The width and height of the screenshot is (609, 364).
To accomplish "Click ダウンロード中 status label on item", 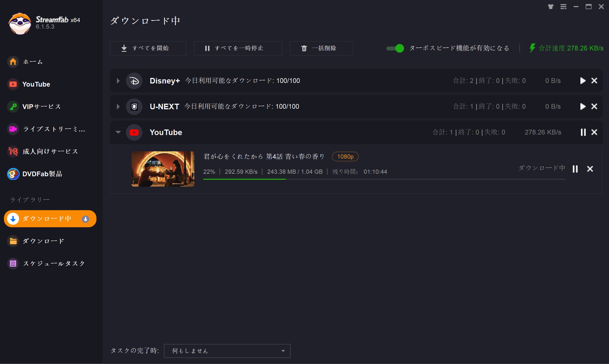I will (x=542, y=168).
